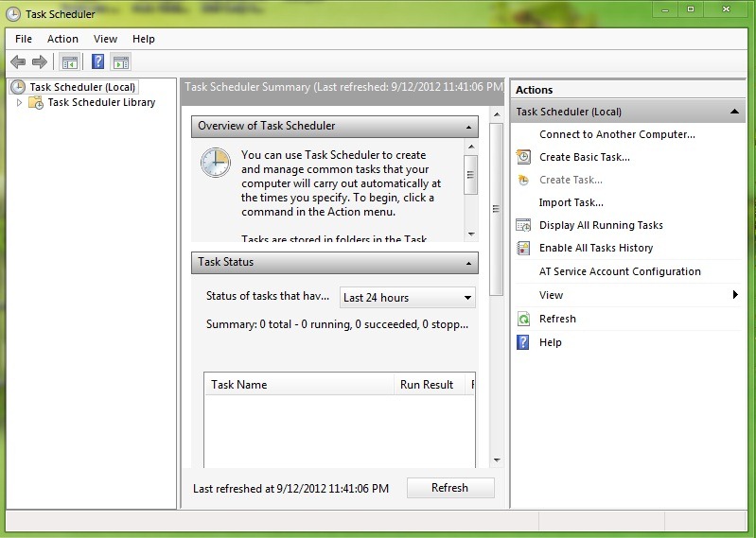
Task: Collapse the Task Scheduler (Local) actions group
Action: point(734,112)
